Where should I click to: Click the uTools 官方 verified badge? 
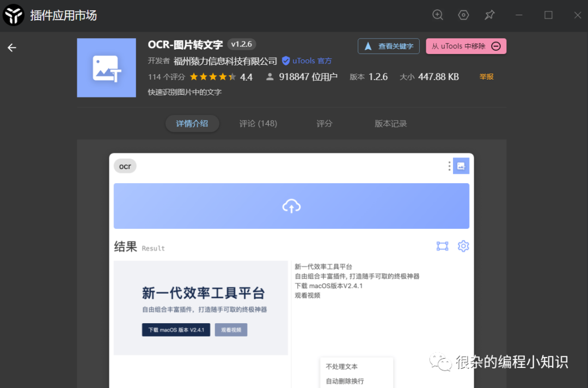point(307,61)
